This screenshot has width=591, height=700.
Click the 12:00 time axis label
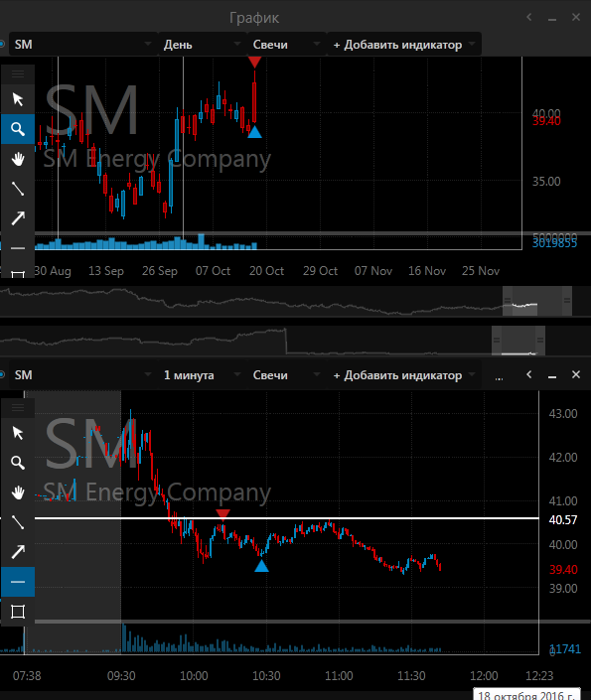tap(484, 676)
